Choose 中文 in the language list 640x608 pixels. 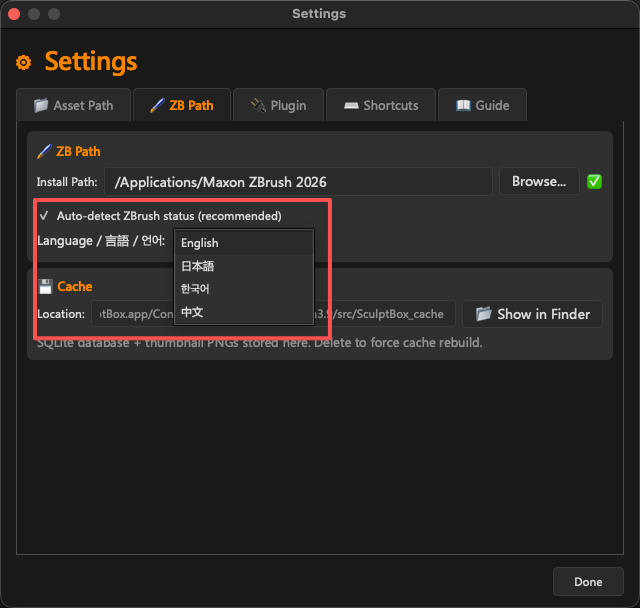pos(244,312)
